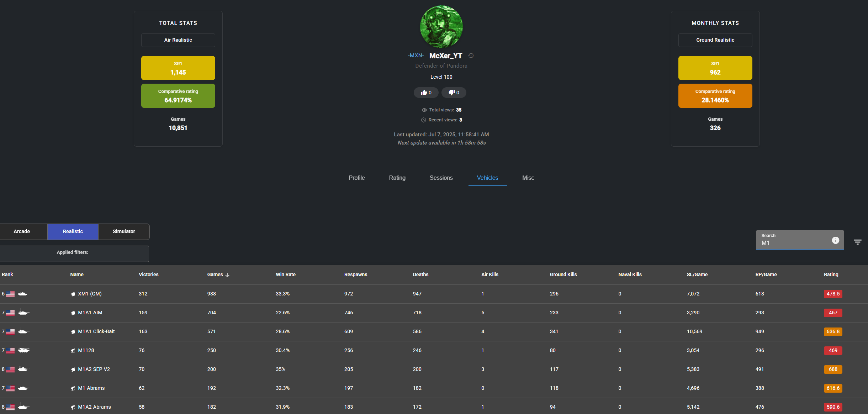The width and height of the screenshot is (868, 414).
Task: Sort table by SL/Game column
Action: (x=697, y=274)
